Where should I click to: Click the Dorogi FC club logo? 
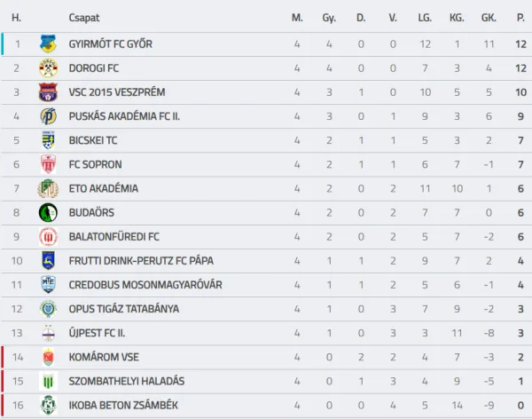coord(47,67)
